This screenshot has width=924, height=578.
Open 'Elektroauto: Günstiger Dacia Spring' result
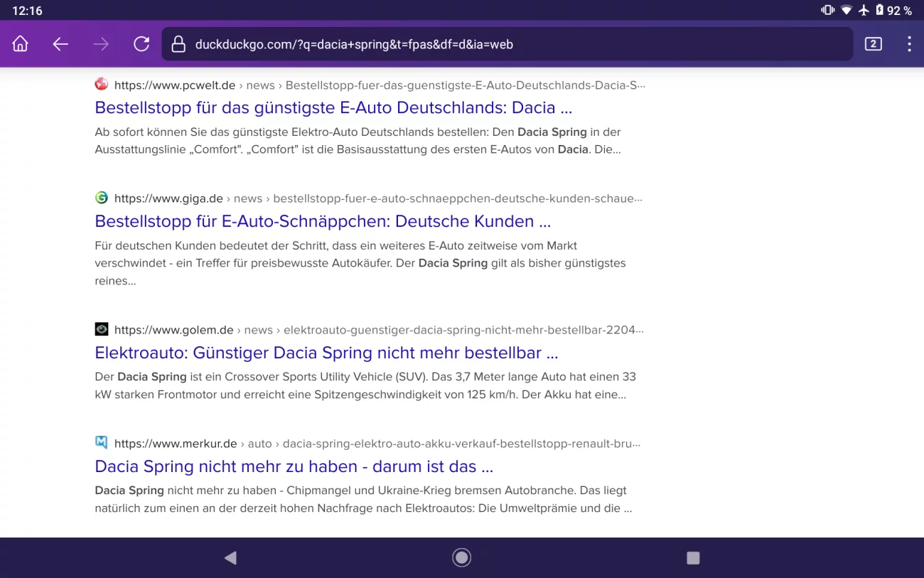(326, 353)
